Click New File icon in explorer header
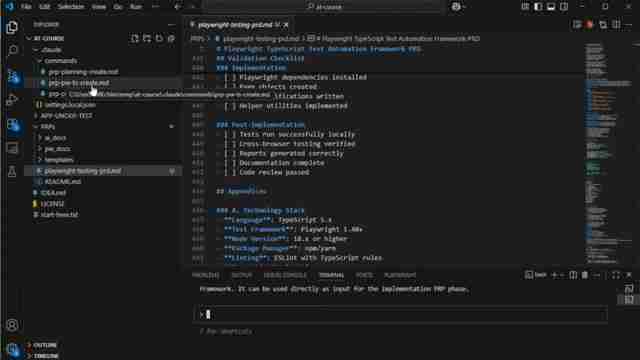This screenshot has height=360, width=640. 135,38
